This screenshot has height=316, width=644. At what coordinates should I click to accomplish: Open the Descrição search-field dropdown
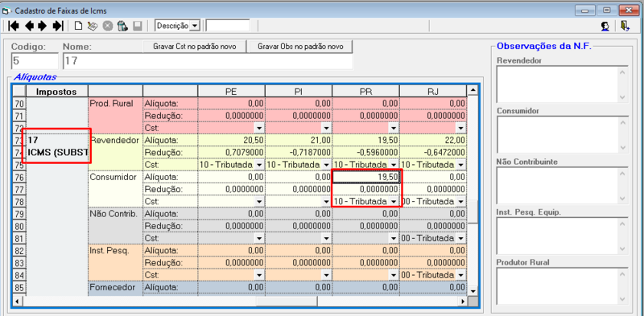(x=195, y=26)
